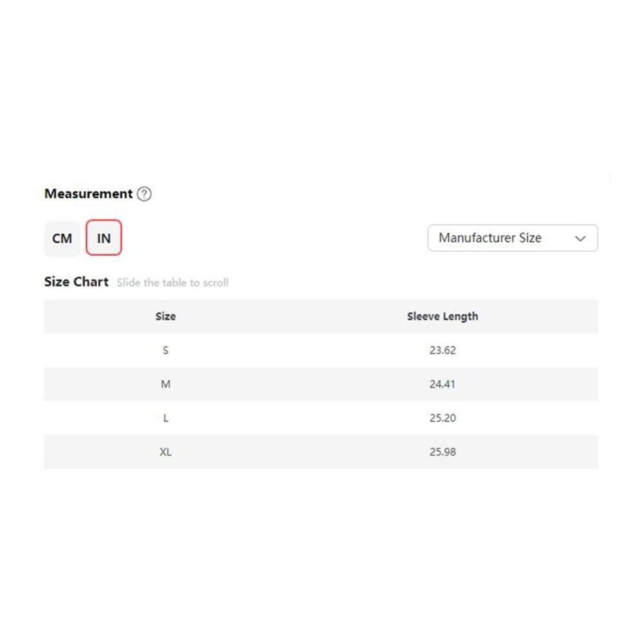Screen dimensions: 644x644
Task: Select the M size row
Action: click(x=321, y=384)
